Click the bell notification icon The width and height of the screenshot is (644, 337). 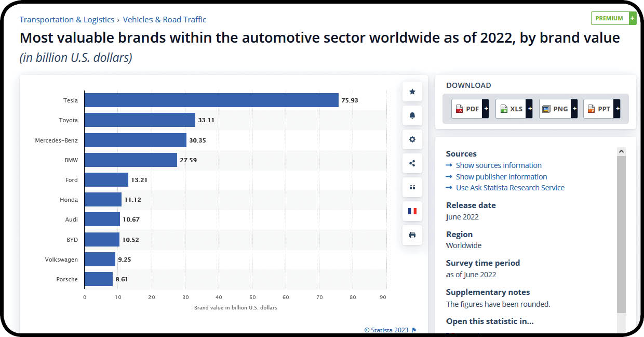point(412,115)
